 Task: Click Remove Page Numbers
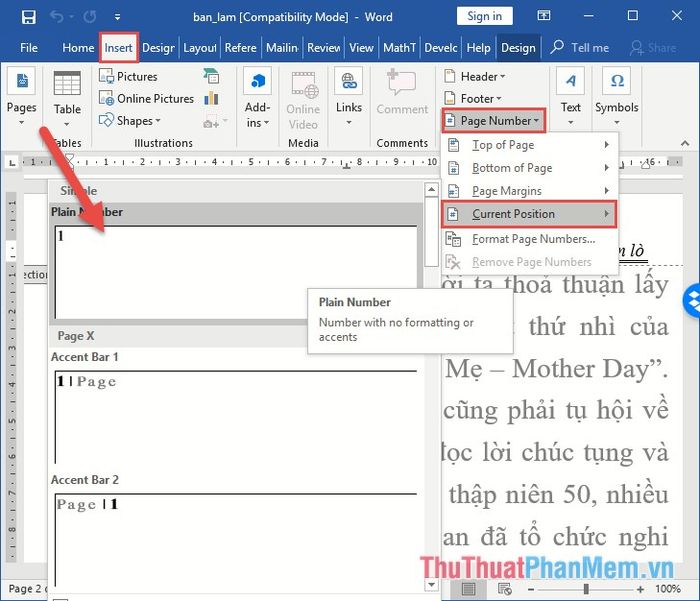click(x=529, y=262)
